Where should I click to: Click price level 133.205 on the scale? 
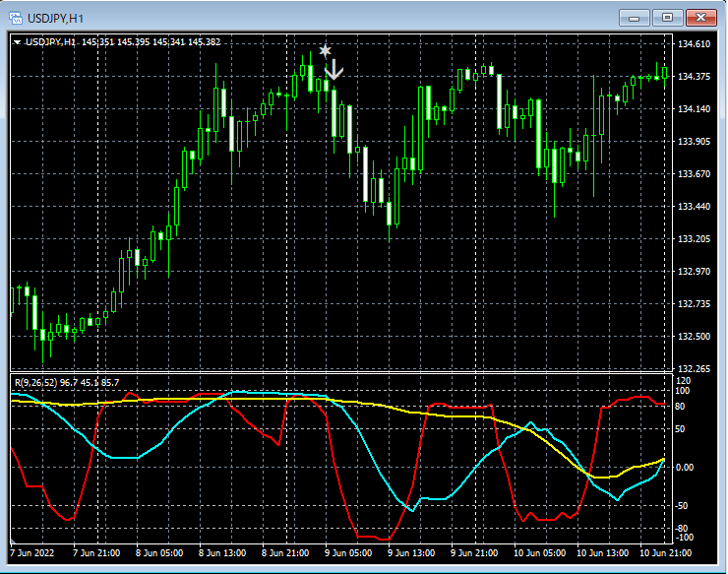click(x=695, y=239)
